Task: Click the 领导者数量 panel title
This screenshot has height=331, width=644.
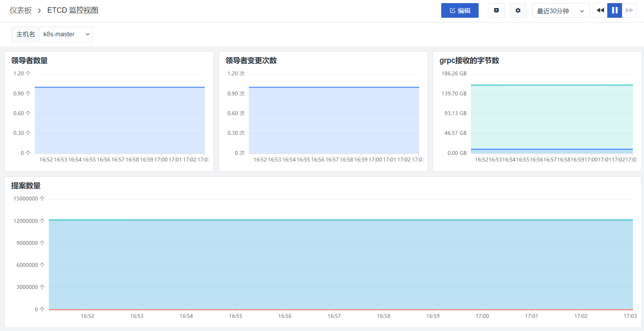Action: (29, 61)
